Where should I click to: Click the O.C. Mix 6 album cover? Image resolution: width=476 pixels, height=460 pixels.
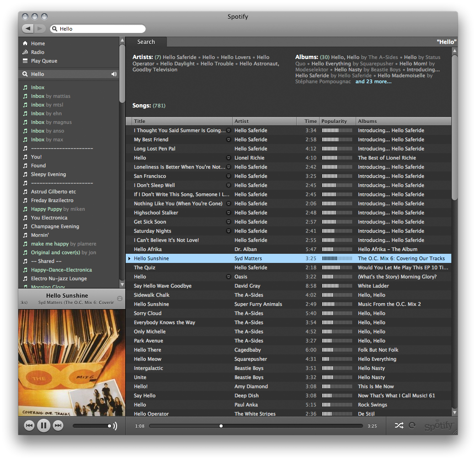coord(71,361)
